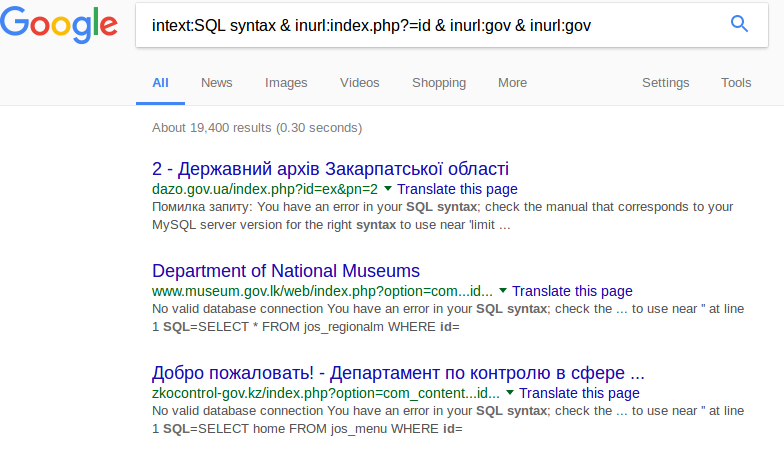Expand the More search menu
This screenshot has width=784, height=458.
[512, 82]
